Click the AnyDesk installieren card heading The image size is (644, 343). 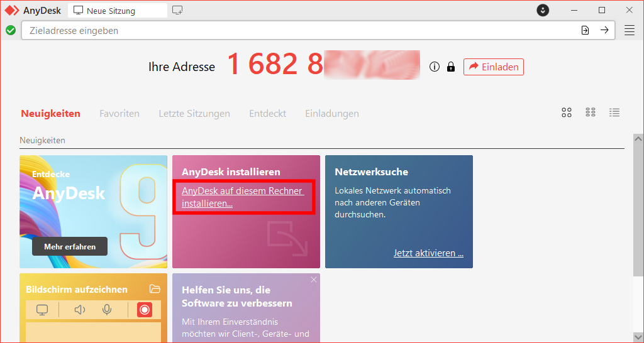[231, 171]
